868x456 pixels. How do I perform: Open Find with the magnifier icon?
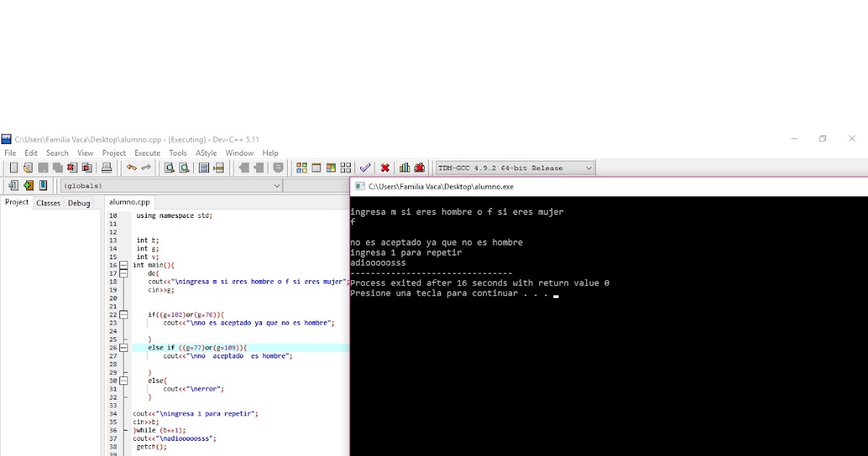[170, 167]
